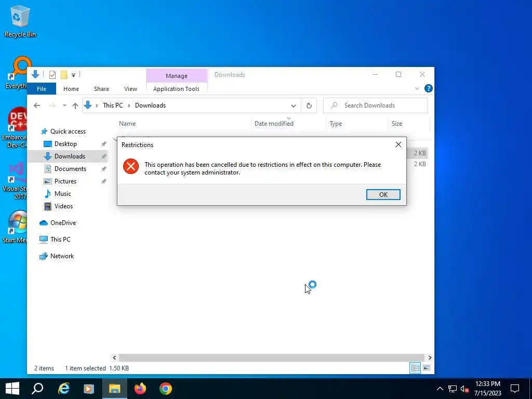
Task: Launch Firefox from the taskbar
Action: point(140,389)
